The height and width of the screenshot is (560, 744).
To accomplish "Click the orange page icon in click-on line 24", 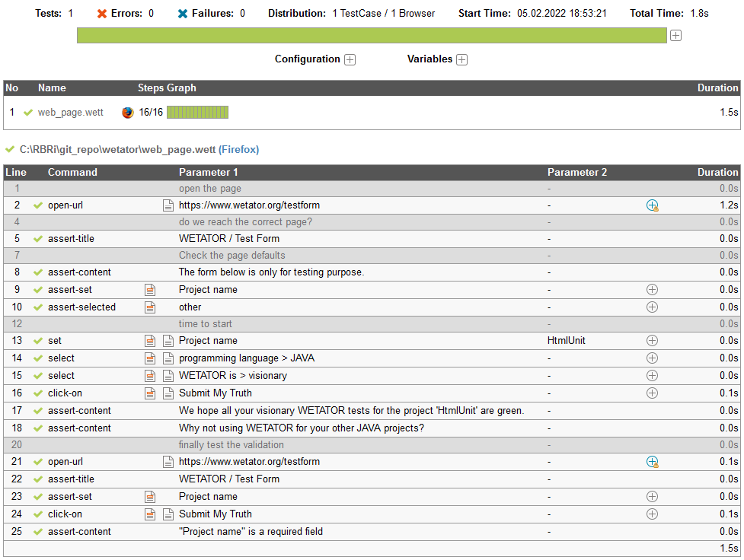I will click(x=151, y=514).
